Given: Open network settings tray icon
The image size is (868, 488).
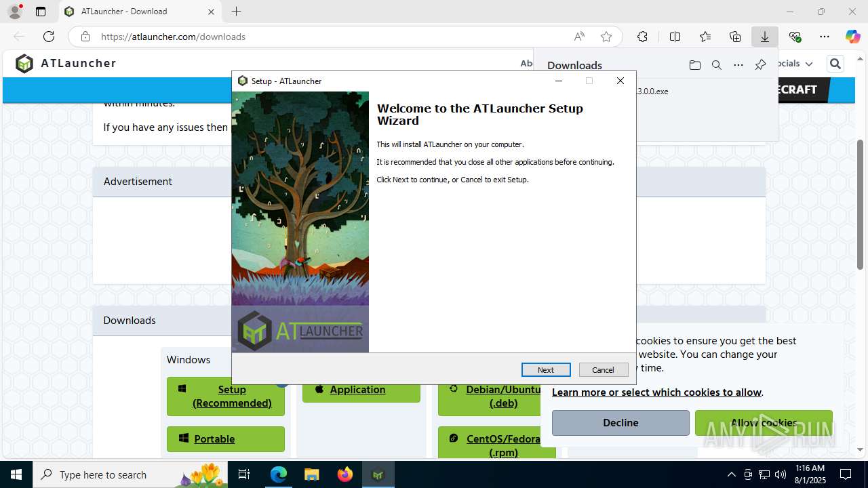Looking at the screenshot, I should (764, 474).
